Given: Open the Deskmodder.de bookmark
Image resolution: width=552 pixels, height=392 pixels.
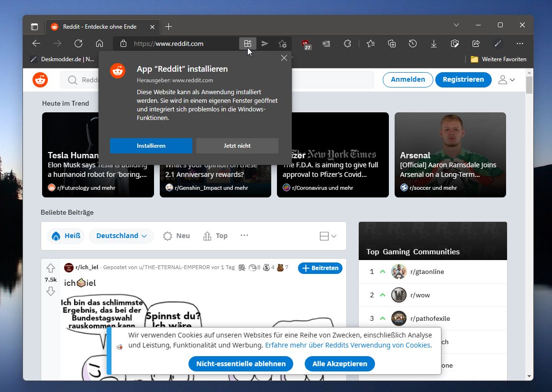Looking at the screenshot, I should point(63,59).
